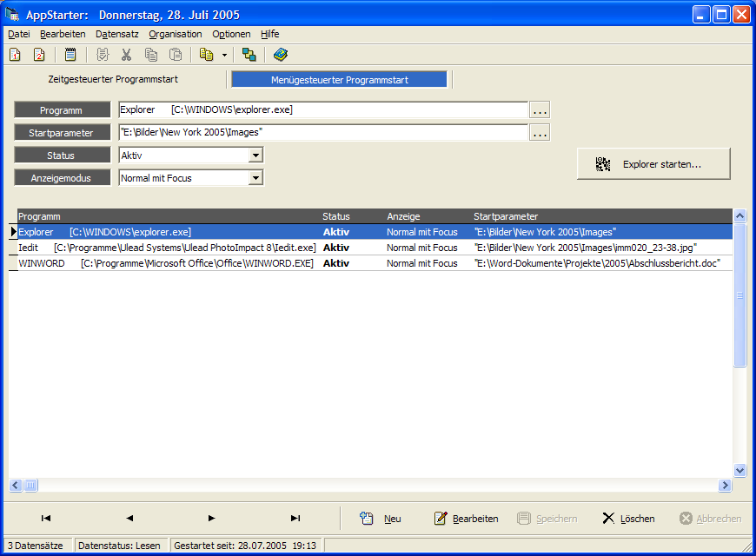Jump to first record with navigation arrow
The image size is (756, 556).
(x=45, y=519)
